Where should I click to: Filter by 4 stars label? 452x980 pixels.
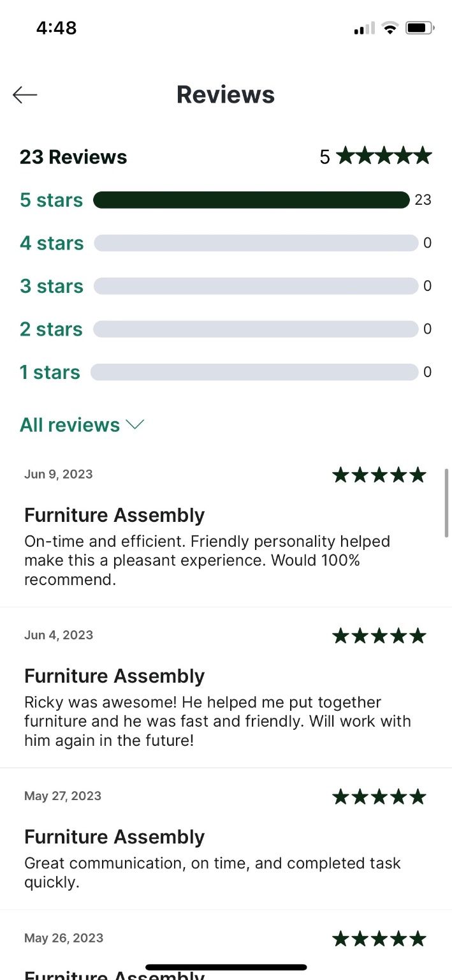tap(52, 243)
